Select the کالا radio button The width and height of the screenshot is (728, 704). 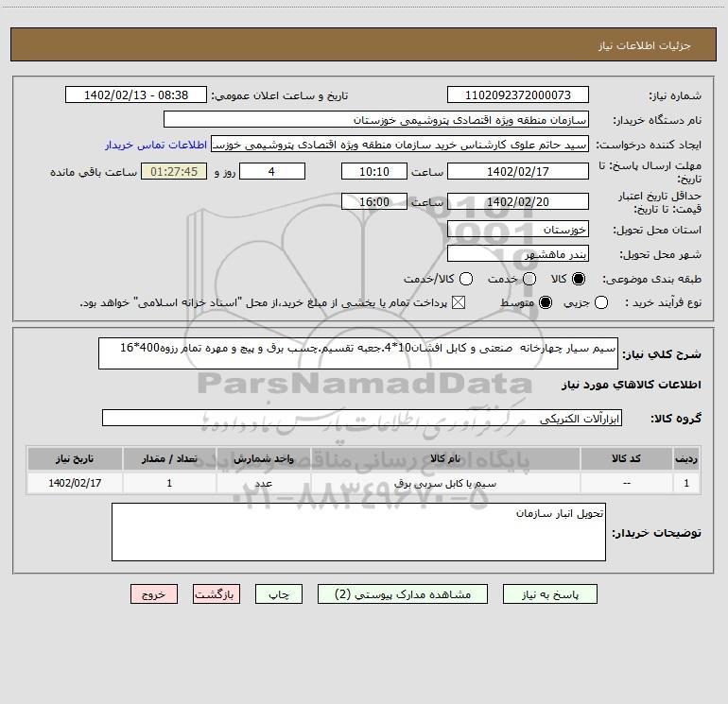click(x=579, y=279)
